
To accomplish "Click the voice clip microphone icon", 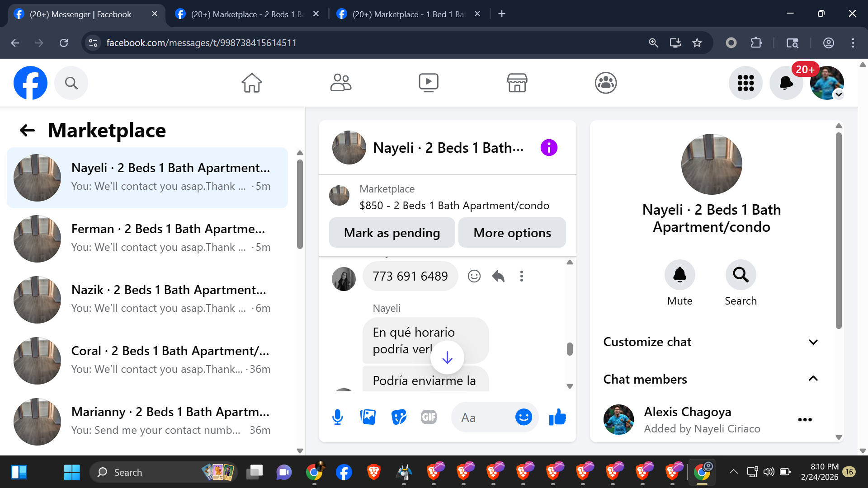I will coord(337,417).
